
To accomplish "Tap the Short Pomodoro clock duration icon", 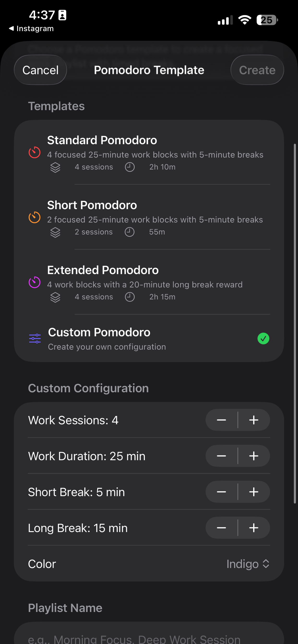I will click(130, 232).
